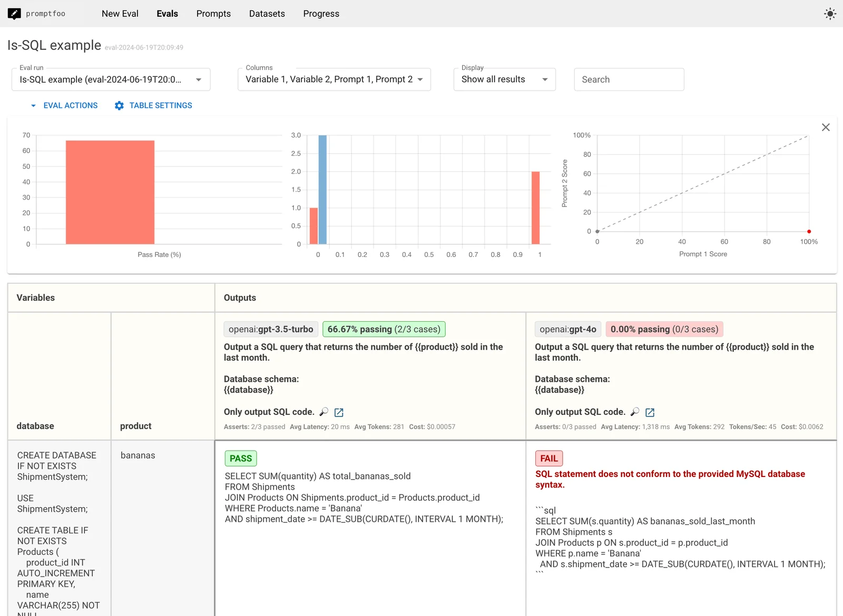The image size is (843, 616).
Task: Open gpt-3.5-turbo prompt in new tab icon
Action: click(x=339, y=412)
